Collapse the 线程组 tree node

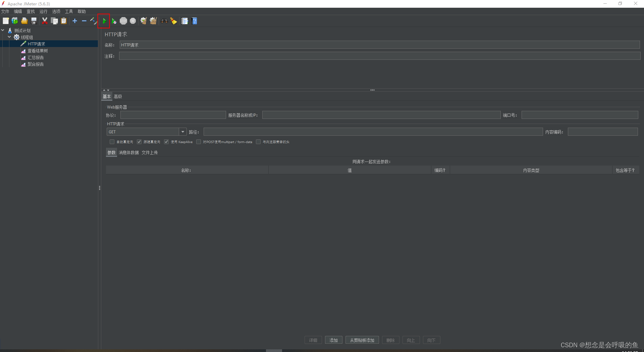[x=9, y=37]
